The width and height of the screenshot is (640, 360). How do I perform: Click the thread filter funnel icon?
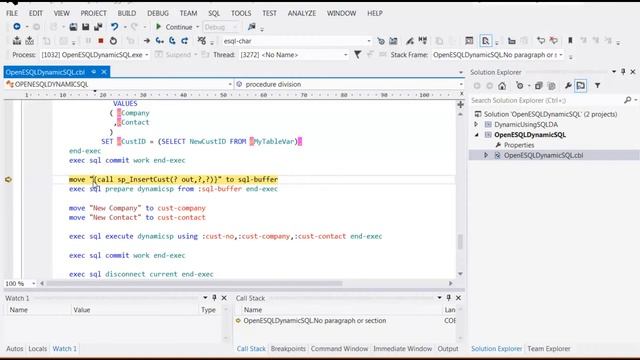[x=358, y=55]
